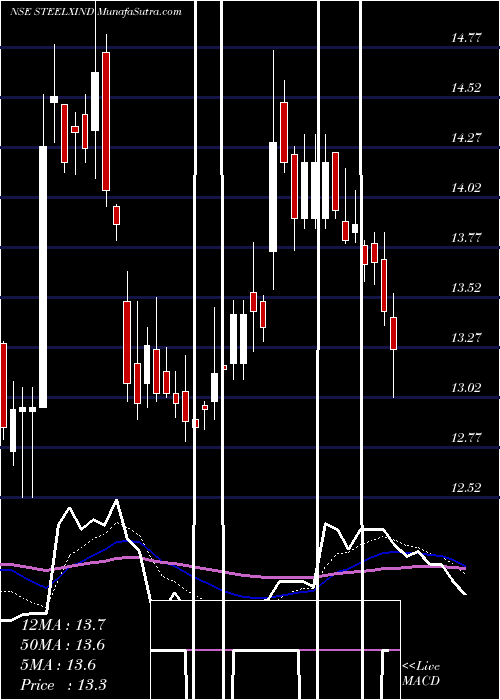Click the <<Live MACD label
Screen dimensions: 500x700
pyautogui.click(x=421, y=674)
